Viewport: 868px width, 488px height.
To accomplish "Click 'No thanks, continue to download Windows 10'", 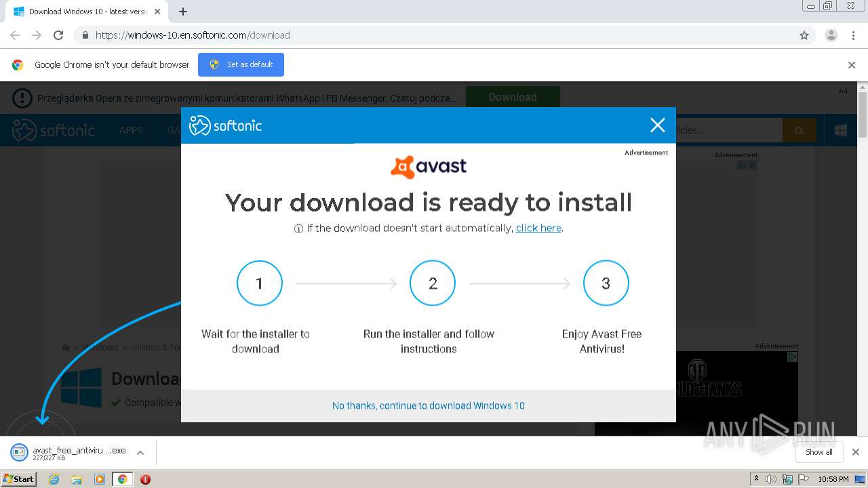I will point(429,405).
